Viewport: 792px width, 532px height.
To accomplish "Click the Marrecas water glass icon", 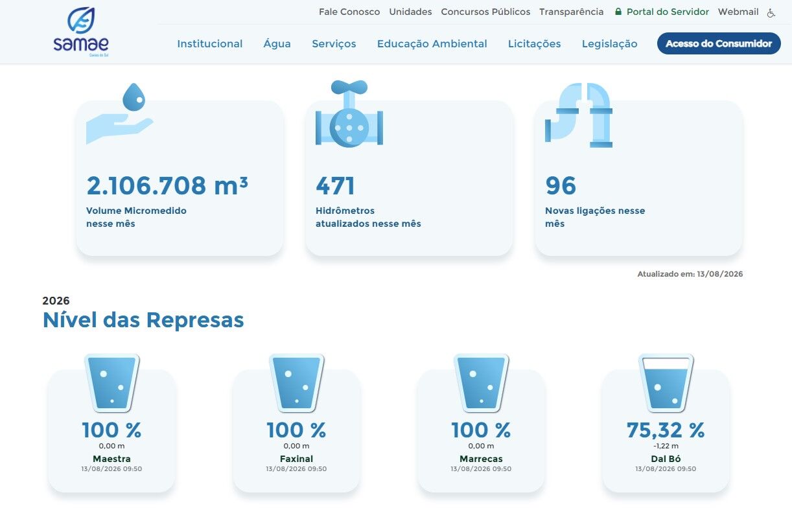I will click(x=481, y=382).
